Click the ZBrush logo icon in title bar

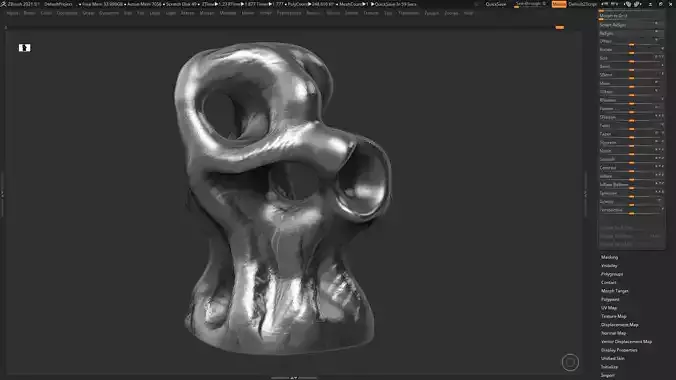[3, 4]
